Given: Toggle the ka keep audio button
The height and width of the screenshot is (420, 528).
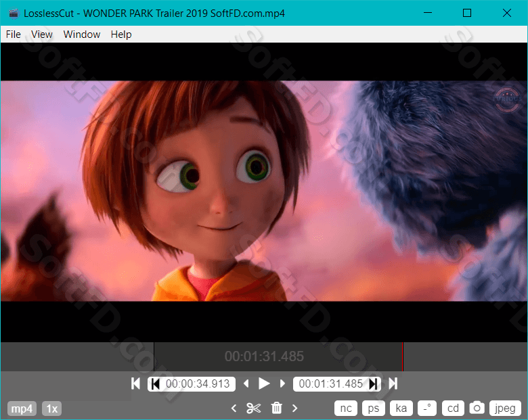Looking at the screenshot, I should (x=401, y=409).
